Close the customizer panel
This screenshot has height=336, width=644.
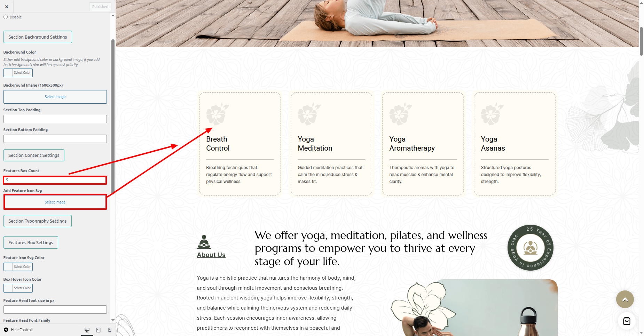click(x=7, y=7)
